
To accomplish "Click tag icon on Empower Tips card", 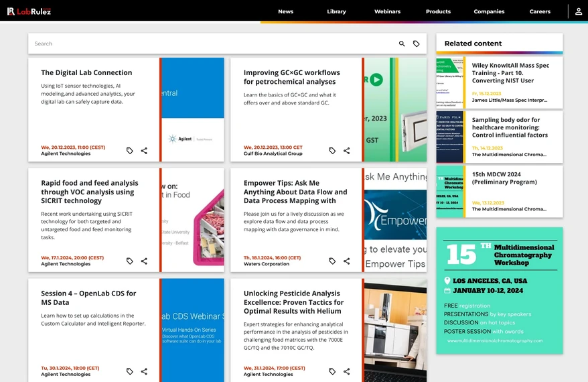I will pyautogui.click(x=332, y=261).
